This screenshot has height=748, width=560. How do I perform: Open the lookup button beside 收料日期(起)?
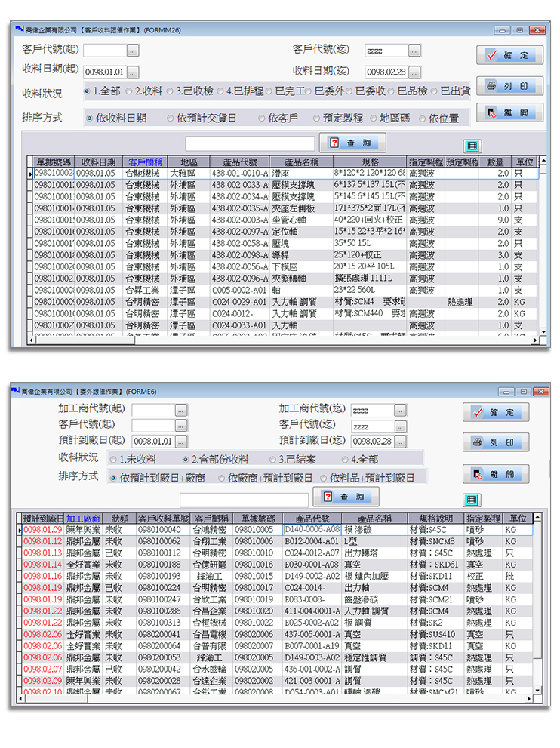pos(133,72)
